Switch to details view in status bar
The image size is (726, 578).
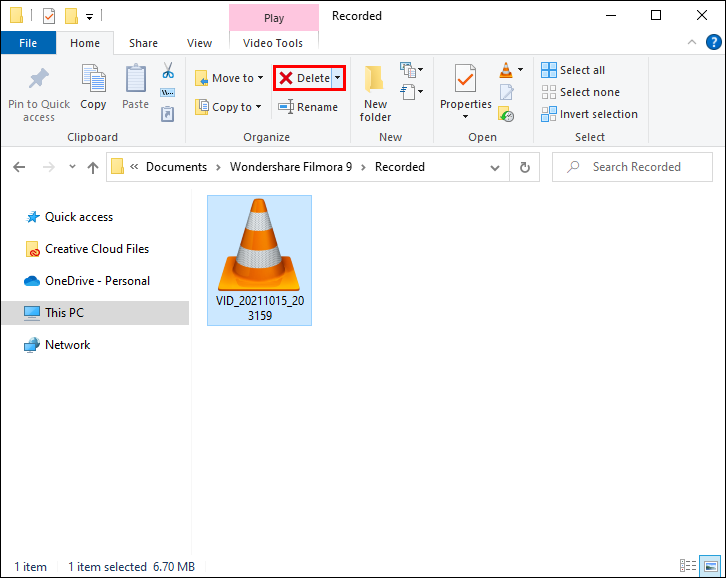(688, 566)
